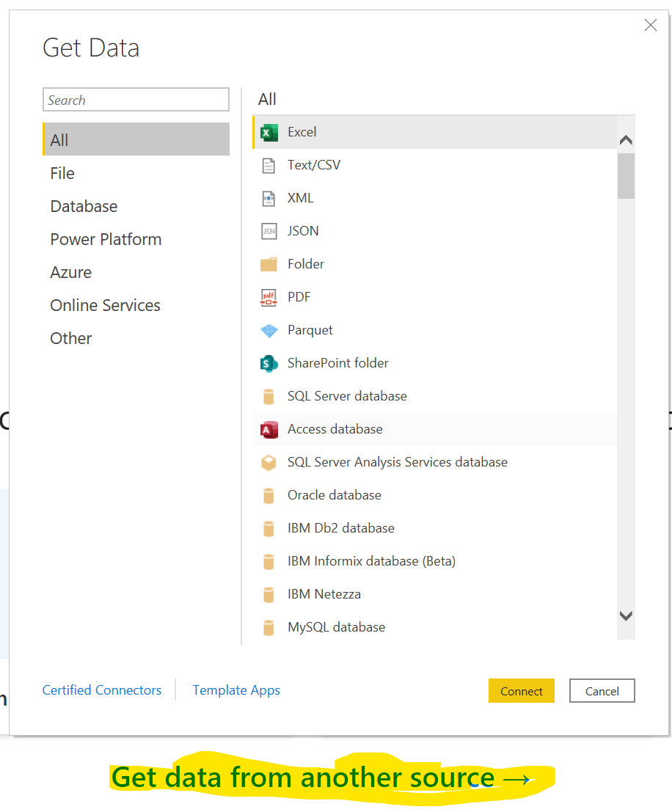Click the Parquet connector icon
The width and height of the screenshot is (672, 812).
269,330
